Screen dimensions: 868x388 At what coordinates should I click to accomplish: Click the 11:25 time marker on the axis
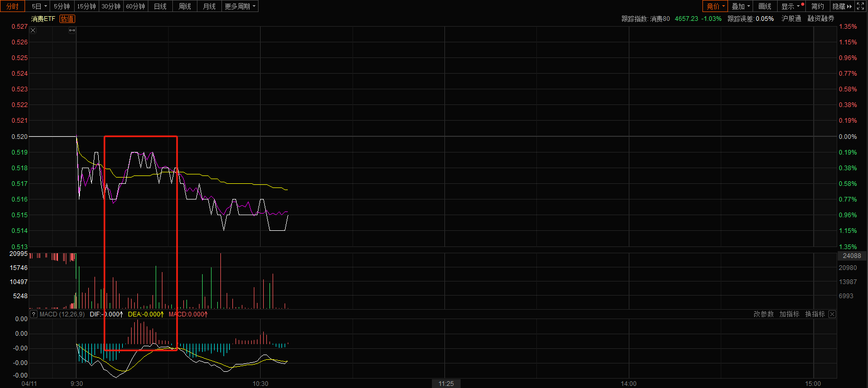coord(446,384)
